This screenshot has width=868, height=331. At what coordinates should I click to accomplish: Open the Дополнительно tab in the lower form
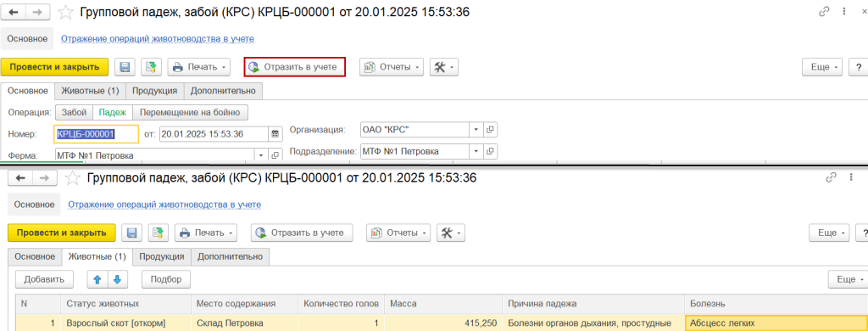231,256
